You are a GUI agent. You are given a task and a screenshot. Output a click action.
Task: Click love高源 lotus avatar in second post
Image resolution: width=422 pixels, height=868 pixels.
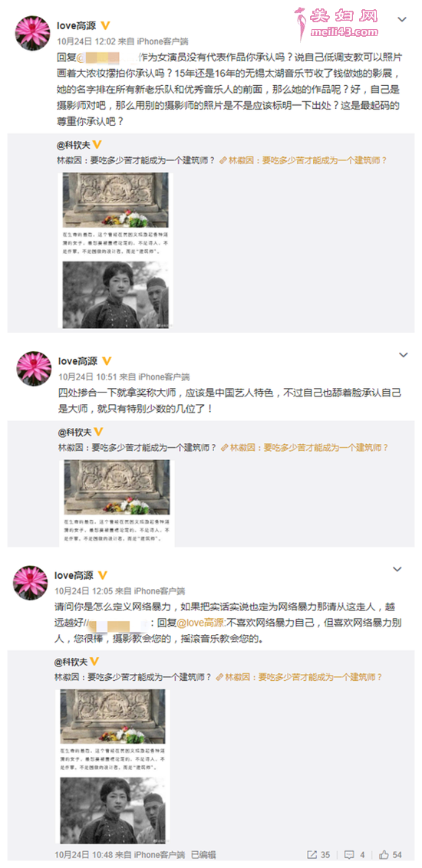coord(34,368)
